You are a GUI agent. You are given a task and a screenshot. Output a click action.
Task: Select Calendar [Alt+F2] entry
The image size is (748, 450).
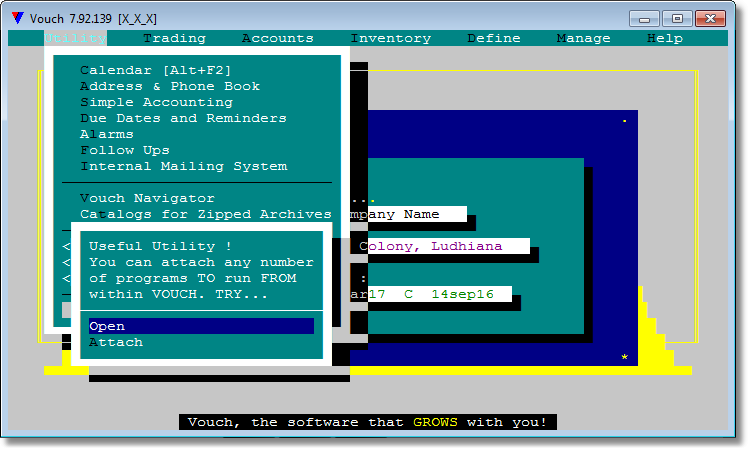point(156,70)
